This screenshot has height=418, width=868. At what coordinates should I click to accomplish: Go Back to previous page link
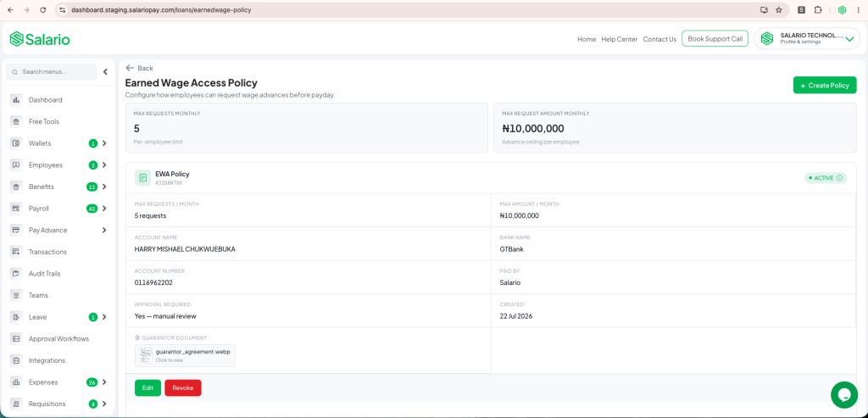pos(140,68)
